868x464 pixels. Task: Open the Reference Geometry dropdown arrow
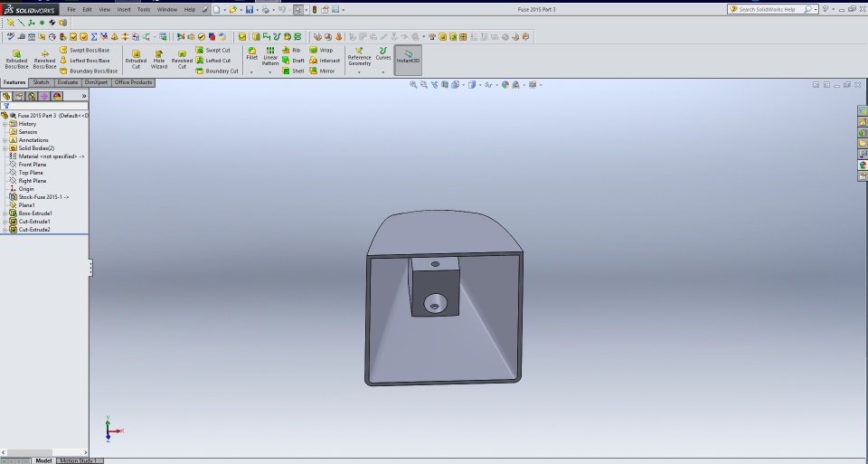click(x=359, y=72)
